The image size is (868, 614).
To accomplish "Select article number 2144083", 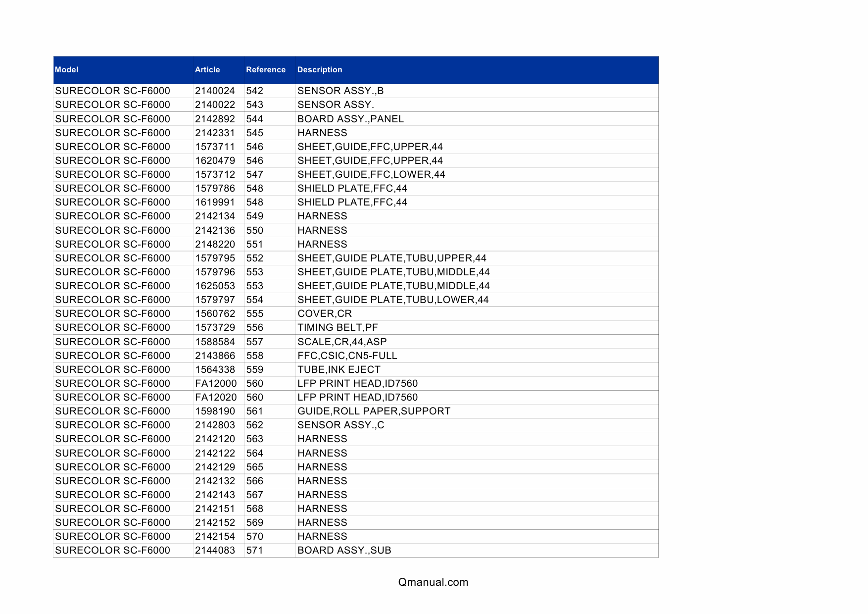I will [215, 550].
